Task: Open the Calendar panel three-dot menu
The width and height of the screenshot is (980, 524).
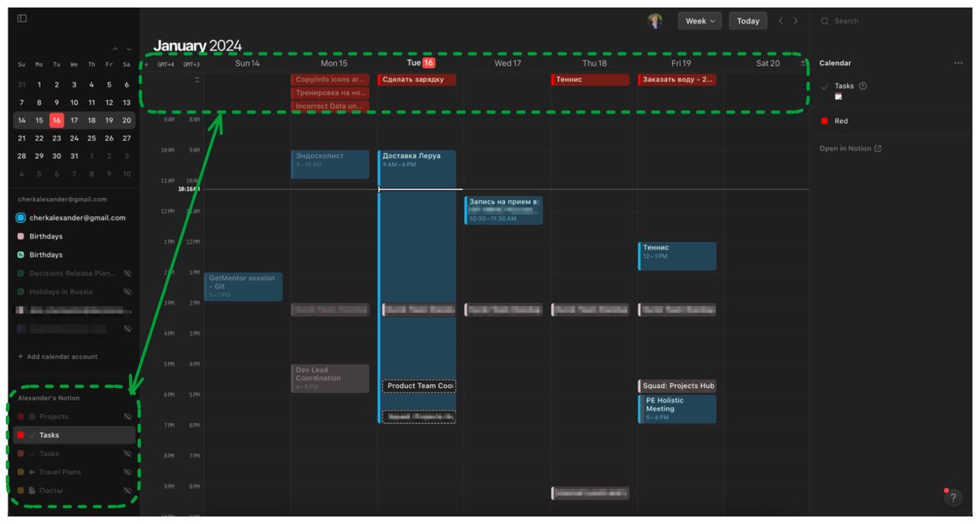Action: [x=958, y=63]
